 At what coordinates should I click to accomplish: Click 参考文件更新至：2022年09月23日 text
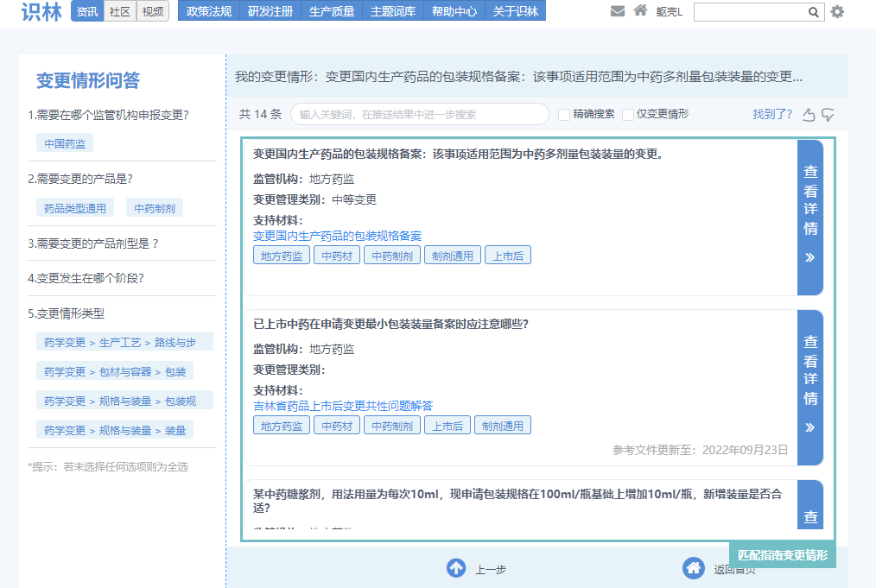click(700, 450)
